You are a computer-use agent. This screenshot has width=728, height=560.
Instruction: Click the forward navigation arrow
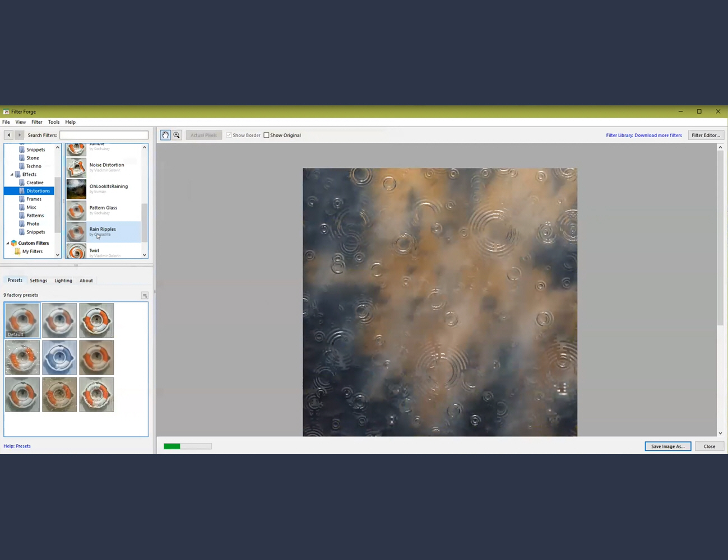(19, 135)
